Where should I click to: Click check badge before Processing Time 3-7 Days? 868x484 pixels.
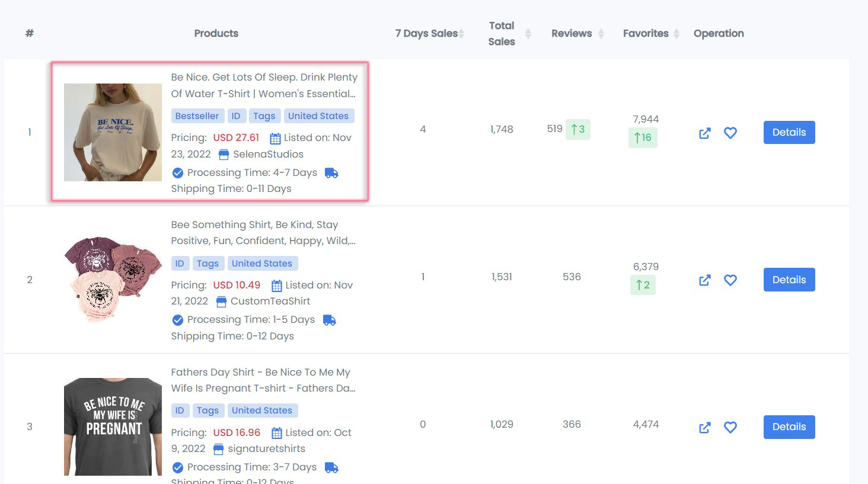pos(177,467)
